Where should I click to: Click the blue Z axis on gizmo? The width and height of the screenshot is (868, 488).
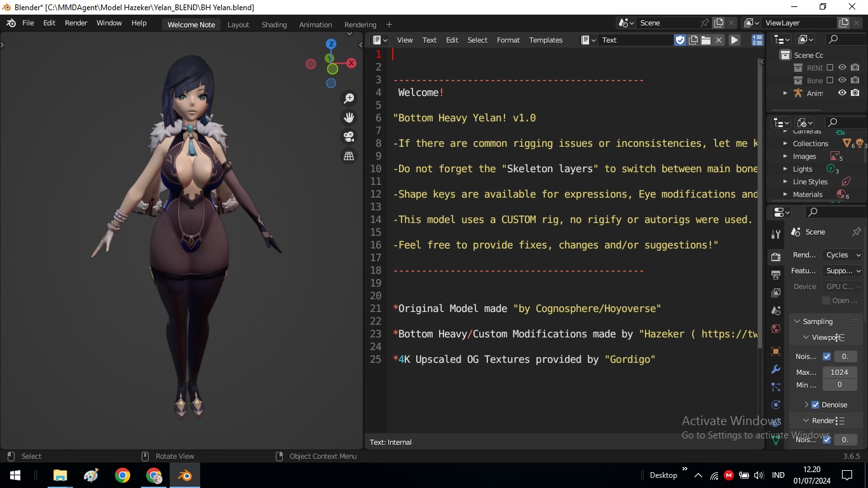(331, 44)
